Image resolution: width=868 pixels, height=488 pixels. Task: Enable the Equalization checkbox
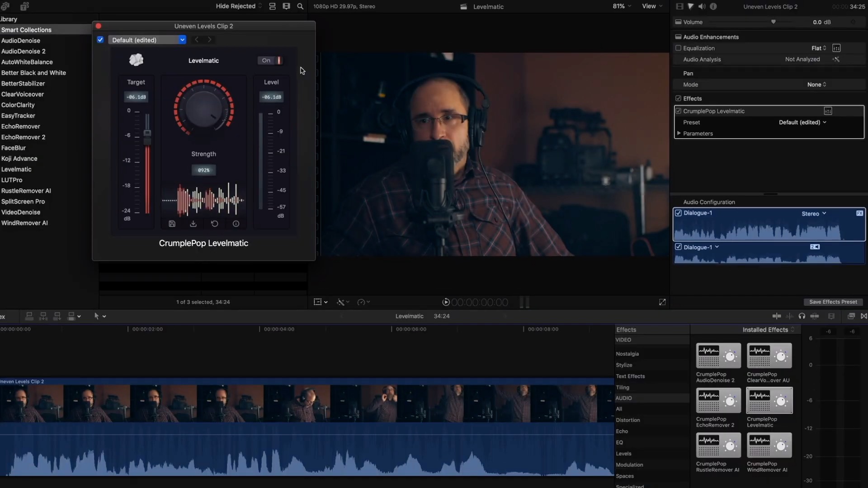pyautogui.click(x=678, y=48)
